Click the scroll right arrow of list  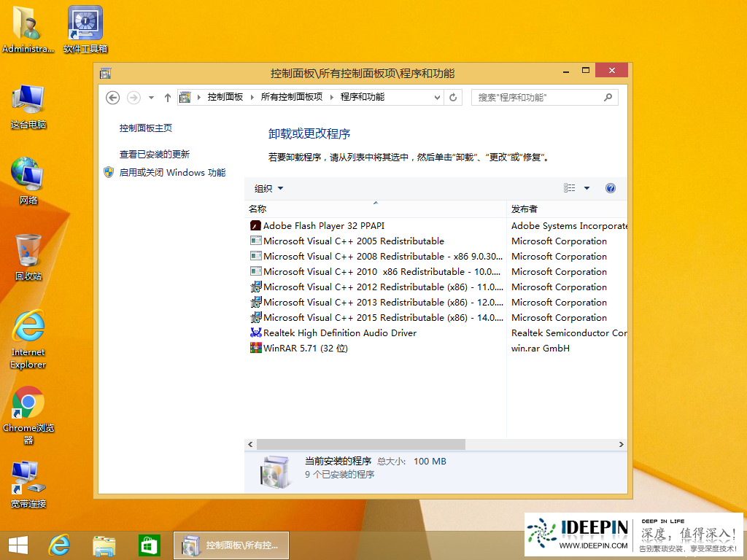[x=622, y=444]
